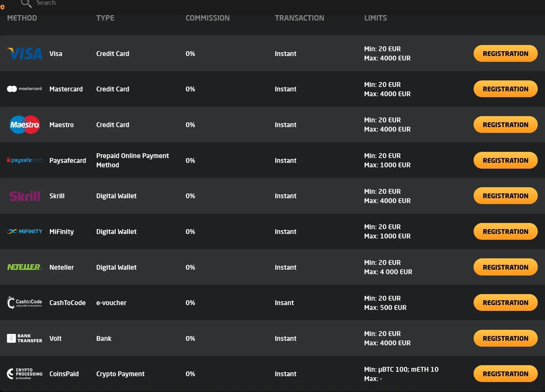Click 'Digital Wallet' in MiFinity row
This screenshot has height=392, width=545.
point(116,232)
